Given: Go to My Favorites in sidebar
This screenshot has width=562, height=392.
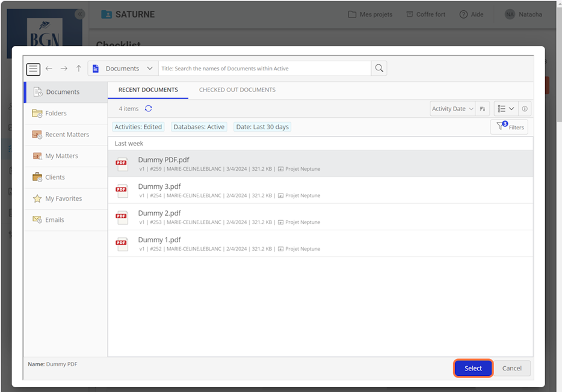Looking at the screenshot, I should tap(63, 198).
